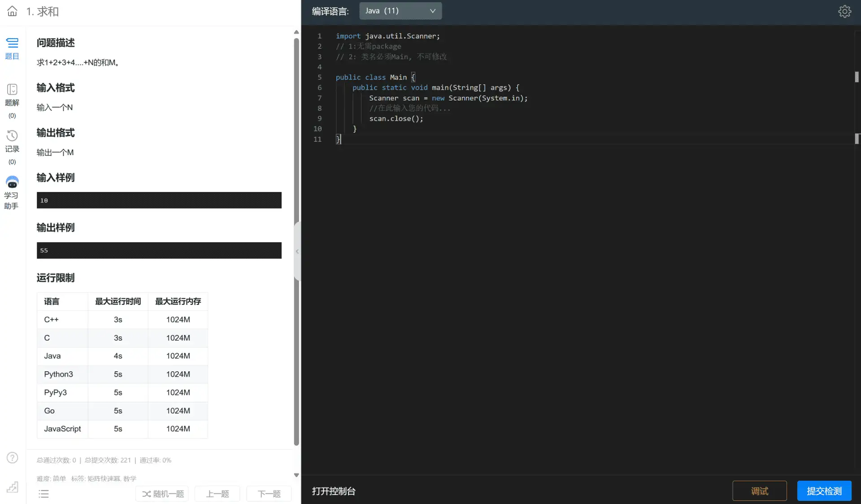Viewport: 861px width, 504px height.
Task: Click the 标签: 矩阵快速幂, 数学 tags text
Action: click(x=104, y=478)
